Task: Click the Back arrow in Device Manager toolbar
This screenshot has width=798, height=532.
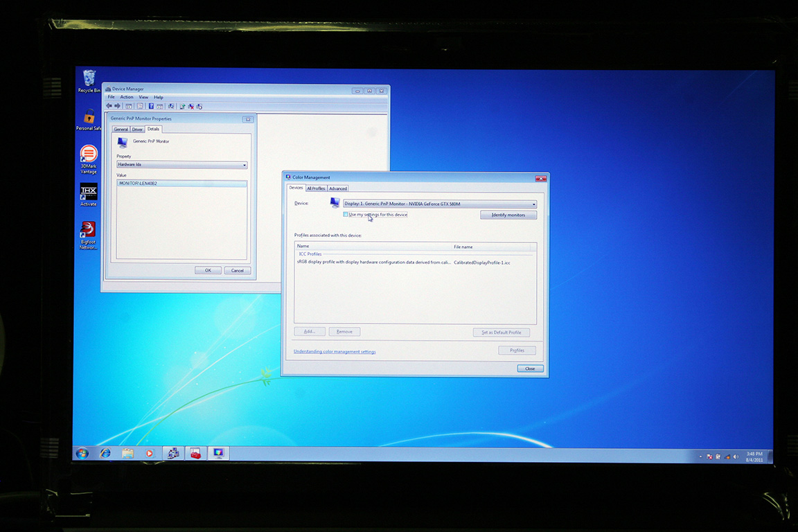Action: tap(109, 106)
